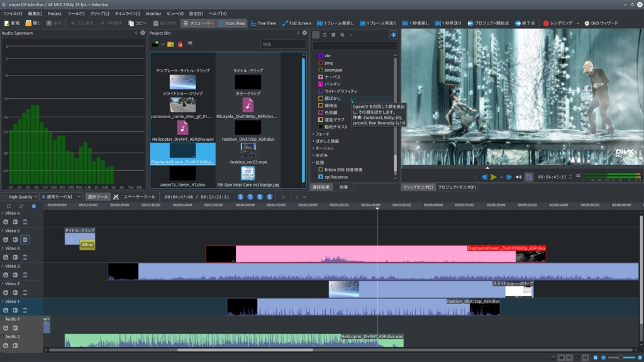Screen dimensions: 644x362
Task: Open the 通常モード(N) mode dropdown
Action: 61,197
